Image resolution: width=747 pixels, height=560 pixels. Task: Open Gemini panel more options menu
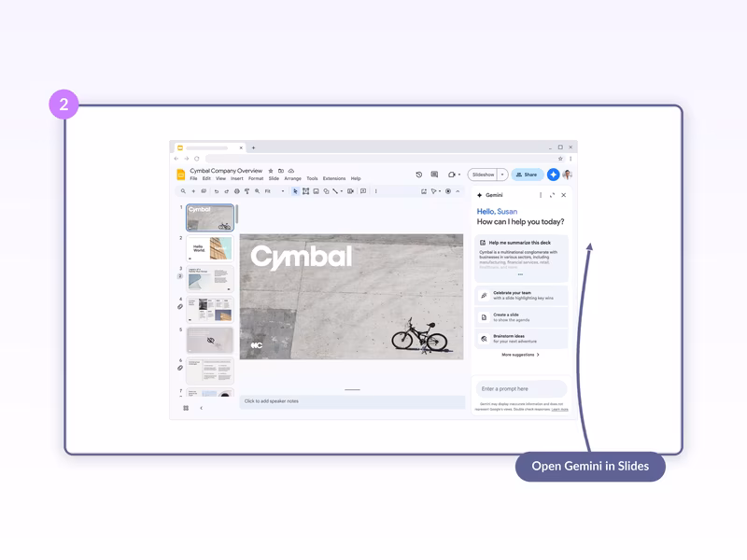click(541, 195)
